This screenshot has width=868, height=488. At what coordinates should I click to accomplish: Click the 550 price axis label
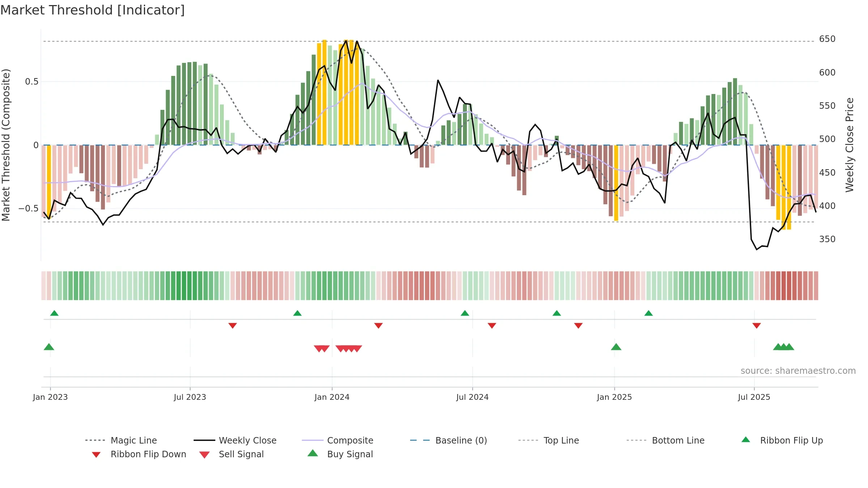[827, 106]
